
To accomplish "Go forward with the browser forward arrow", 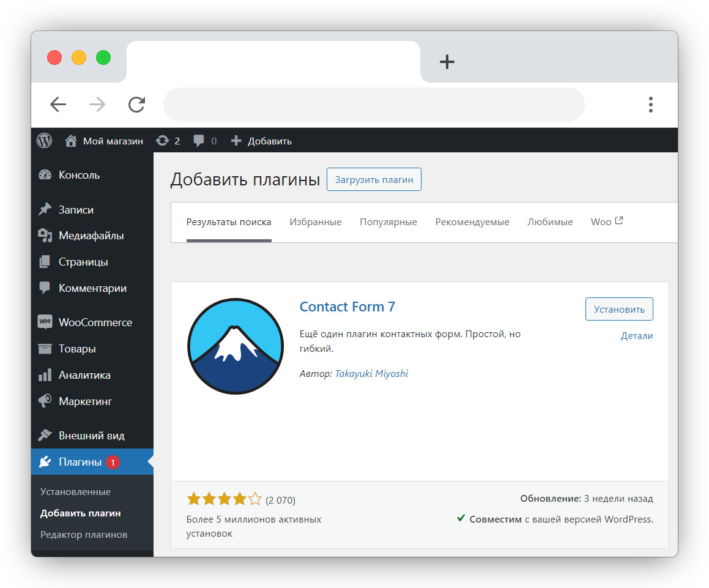I will pyautogui.click(x=97, y=105).
